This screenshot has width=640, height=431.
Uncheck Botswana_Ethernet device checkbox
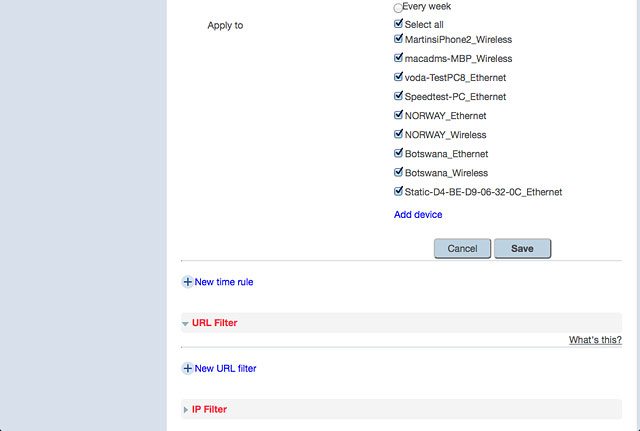point(398,153)
